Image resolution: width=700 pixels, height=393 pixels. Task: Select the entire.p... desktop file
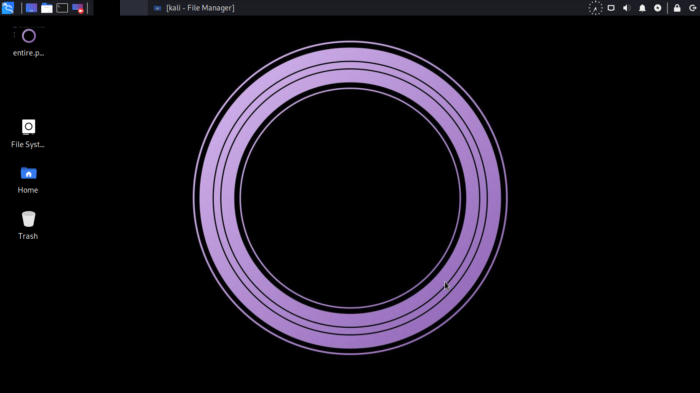point(29,42)
